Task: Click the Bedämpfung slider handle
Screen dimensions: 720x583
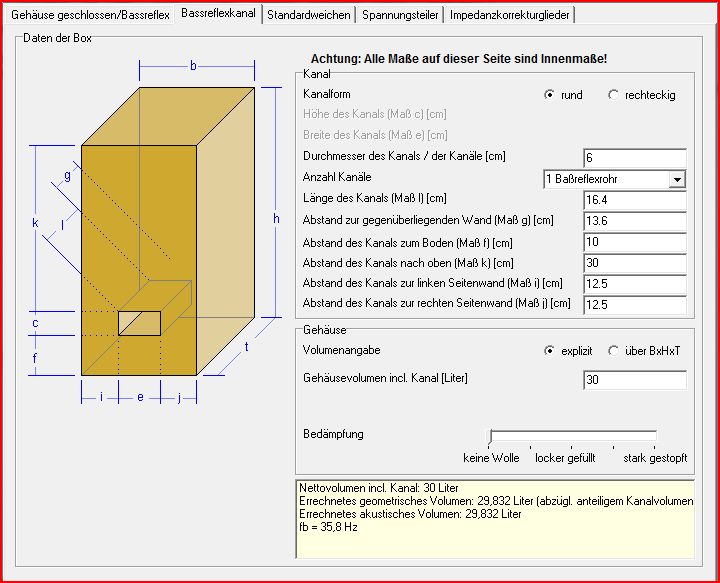Action: 490,436
